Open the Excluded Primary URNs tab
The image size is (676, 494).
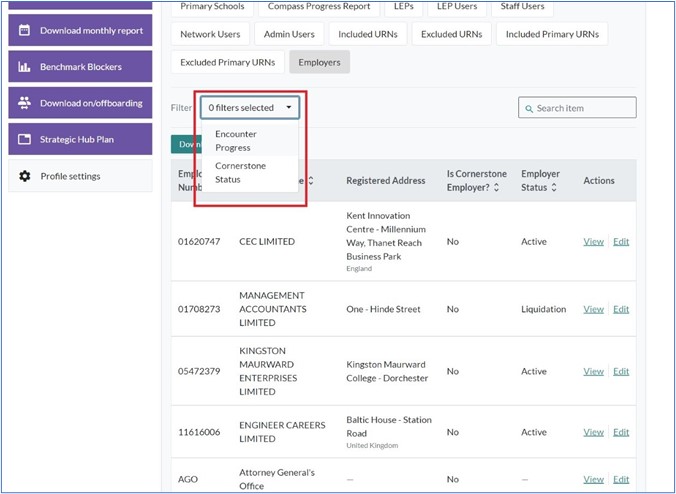pyautogui.click(x=228, y=62)
